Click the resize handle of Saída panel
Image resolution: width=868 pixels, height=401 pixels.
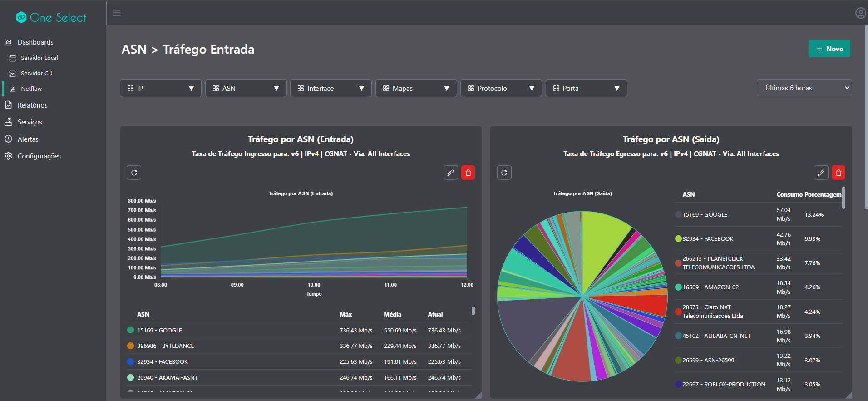[x=848, y=395]
